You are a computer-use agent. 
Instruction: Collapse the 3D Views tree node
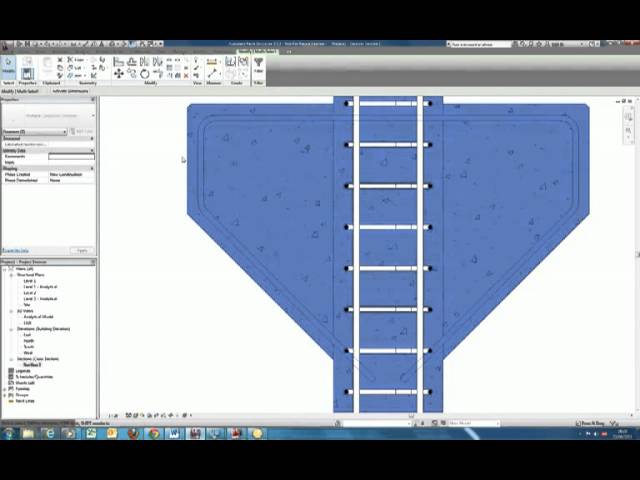[11, 311]
